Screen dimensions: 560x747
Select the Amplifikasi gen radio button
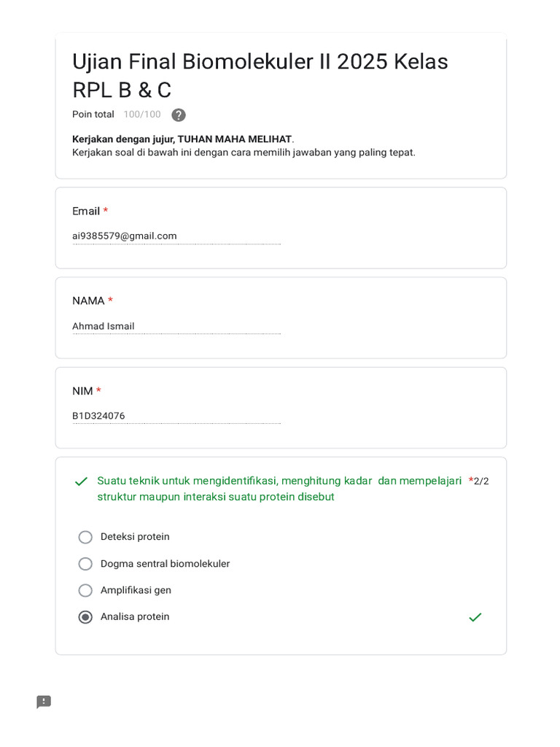click(x=85, y=591)
